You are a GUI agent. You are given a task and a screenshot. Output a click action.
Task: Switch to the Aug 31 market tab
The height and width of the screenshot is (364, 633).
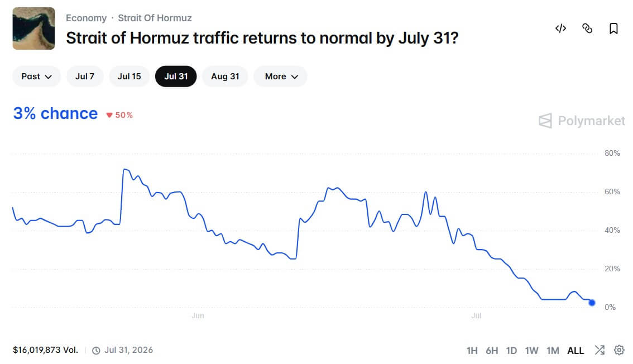pos(225,76)
